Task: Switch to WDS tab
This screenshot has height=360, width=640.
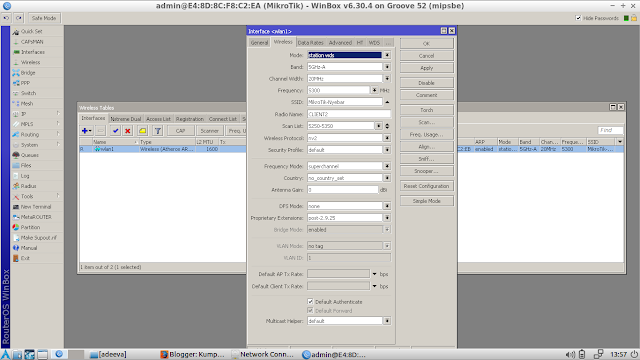Action: tap(374, 42)
